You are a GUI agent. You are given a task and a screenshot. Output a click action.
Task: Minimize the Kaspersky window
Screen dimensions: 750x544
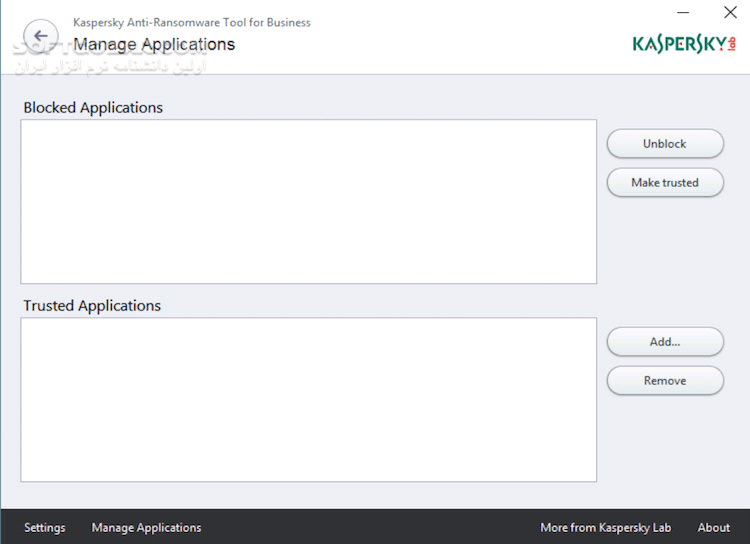point(683,12)
